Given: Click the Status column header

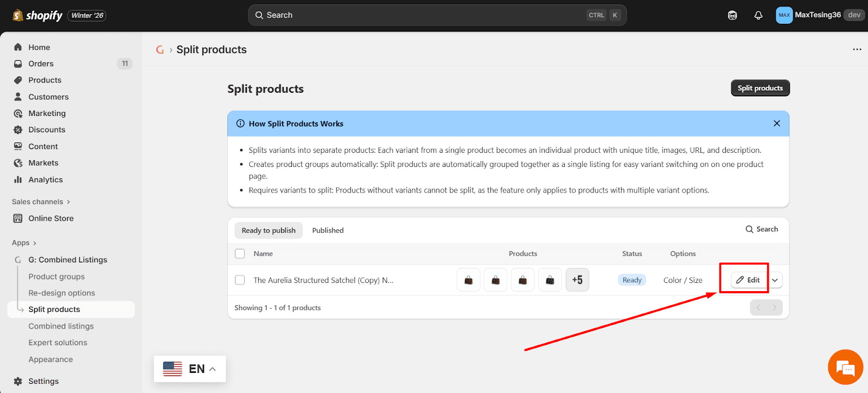Looking at the screenshot, I should [632, 254].
